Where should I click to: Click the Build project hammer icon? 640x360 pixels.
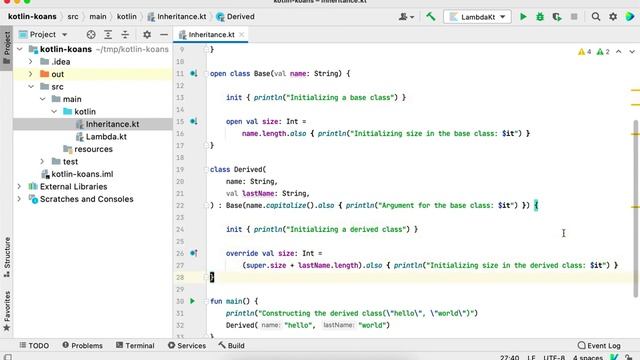pyautogui.click(x=431, y=17)
